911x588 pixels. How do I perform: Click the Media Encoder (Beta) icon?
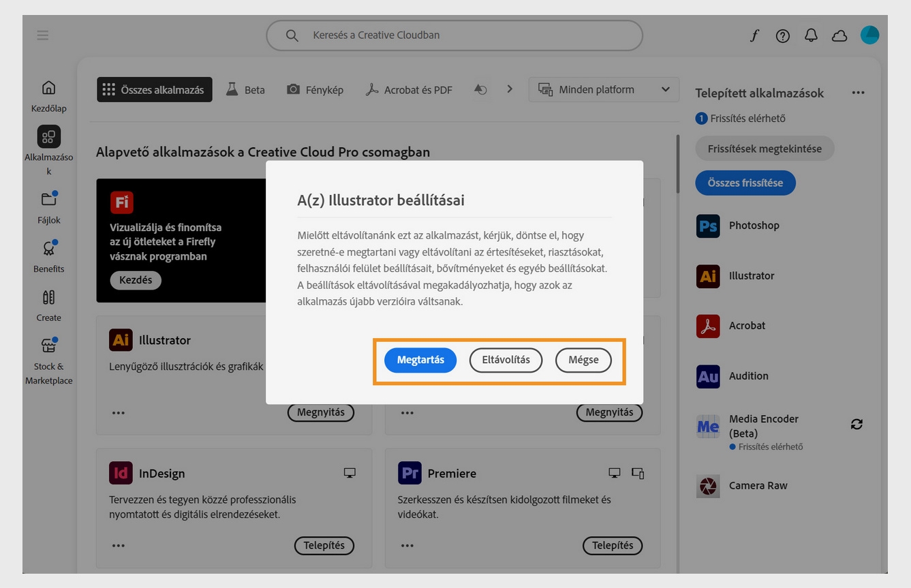[708, 427]
